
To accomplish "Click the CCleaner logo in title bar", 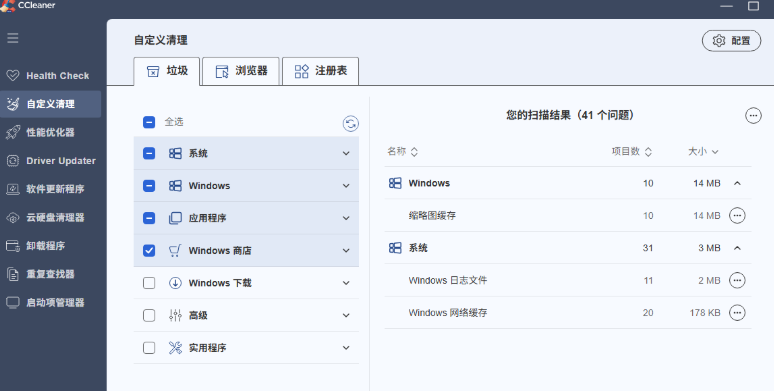I will point(8,5).
